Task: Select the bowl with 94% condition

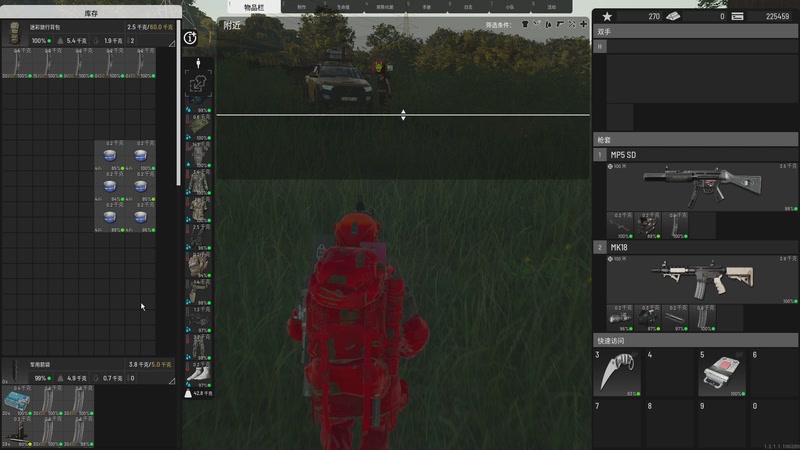Action: pos(110,186)
